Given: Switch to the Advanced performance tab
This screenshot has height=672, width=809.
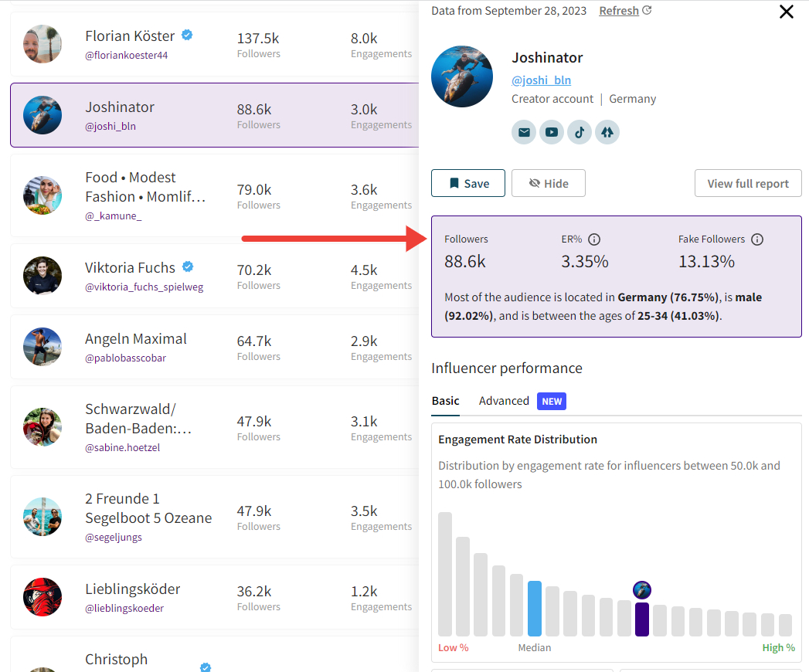Looking at the screenshot, I should click(x=504, y=401).
